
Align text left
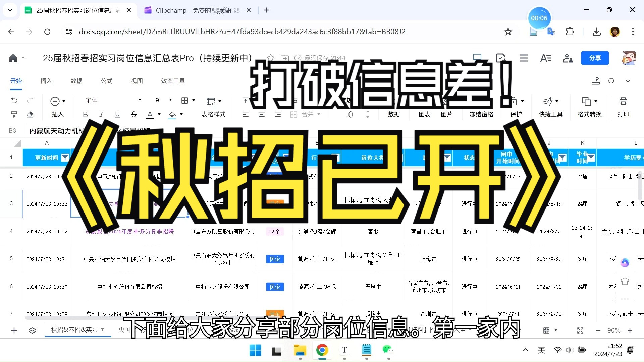click(x=246, y=114)
